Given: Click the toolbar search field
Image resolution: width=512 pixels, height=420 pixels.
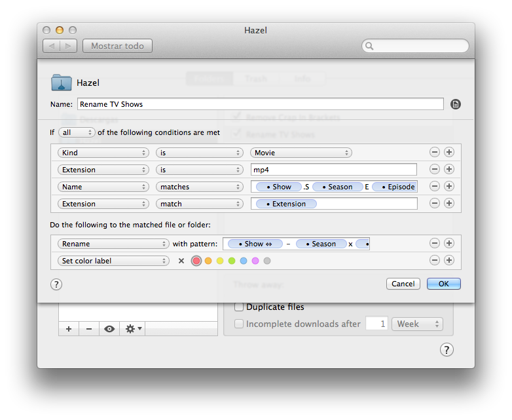Looking at the screenshot, I should (415, 46).
